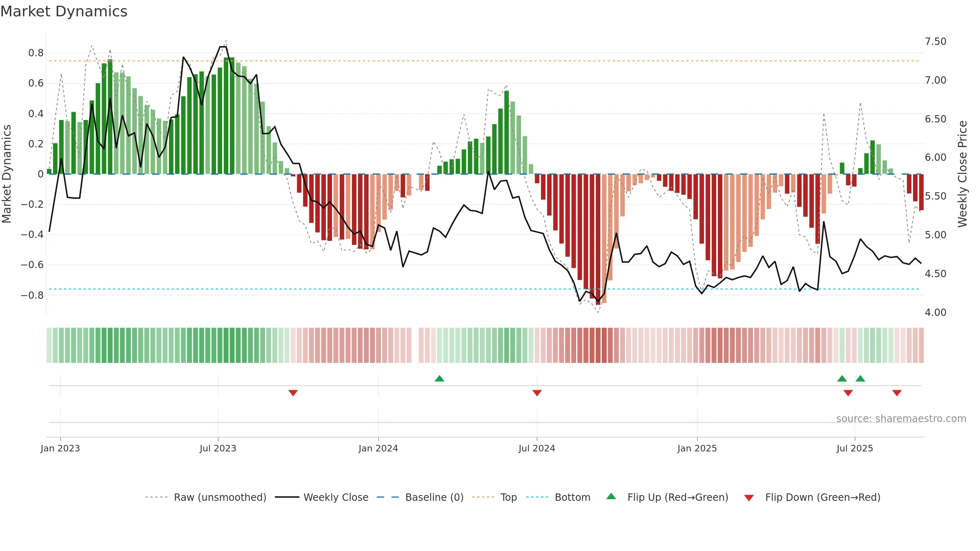Toggle the Flip Down (Green→Red) legend entry
Screen dimensions: 980x551
(x=812, y=497)
